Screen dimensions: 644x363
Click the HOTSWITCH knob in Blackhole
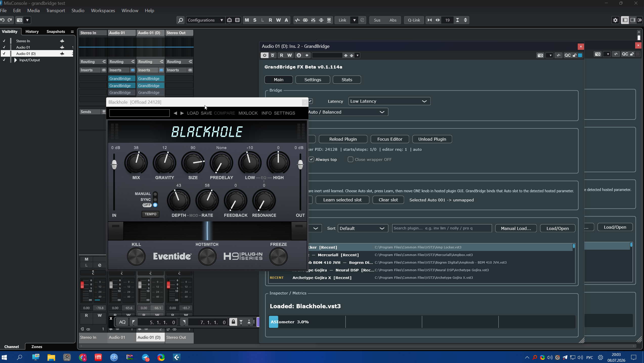(x=207, y=257)
